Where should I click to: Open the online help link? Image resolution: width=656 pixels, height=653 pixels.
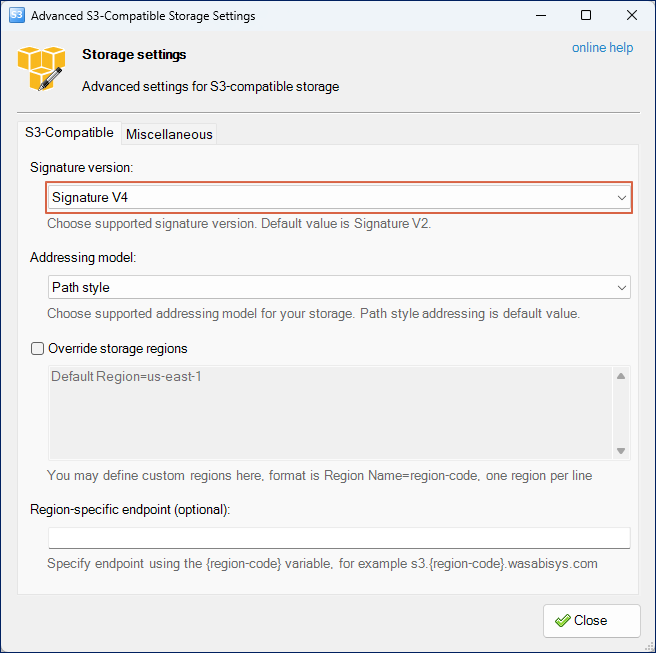pos(602,48)
